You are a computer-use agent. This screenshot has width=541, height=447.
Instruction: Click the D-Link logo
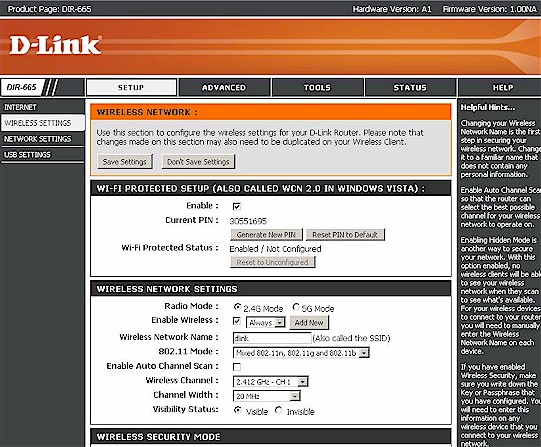(55, 45)
